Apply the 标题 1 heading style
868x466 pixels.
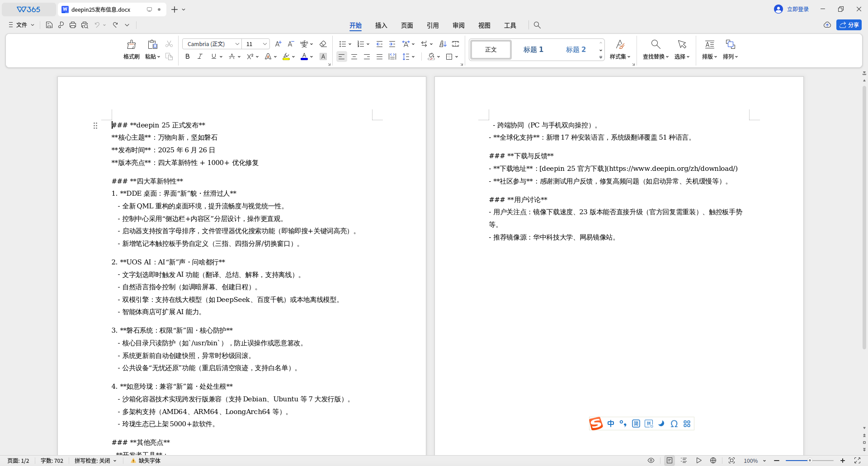coord(533,49)
